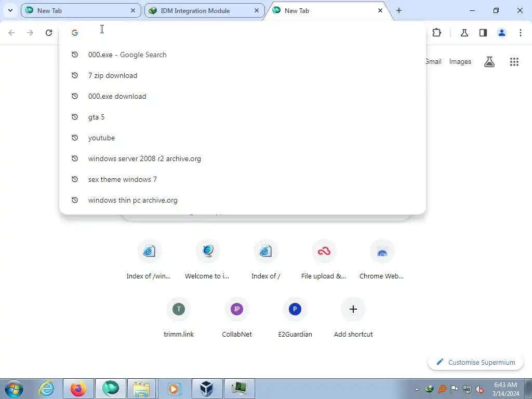Open the clock showing 6:43 AM
Screen dimensions: 532x399
click(506, 389)
